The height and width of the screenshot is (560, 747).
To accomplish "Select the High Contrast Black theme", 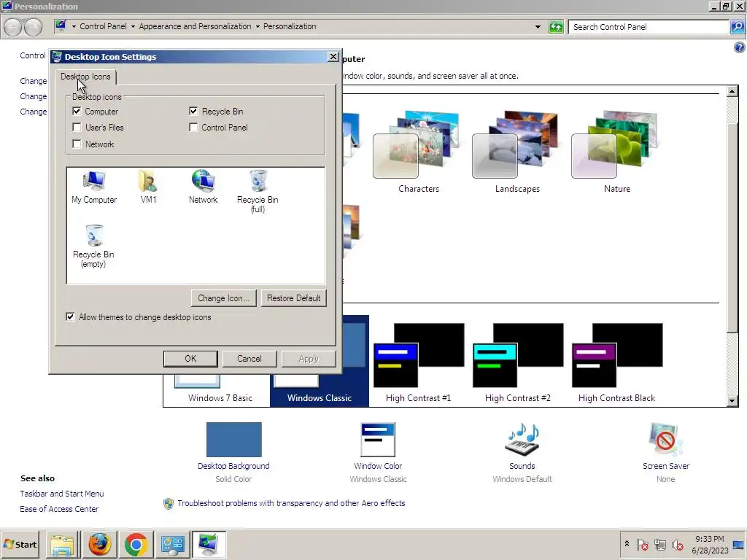I will [x=617, y=363].
